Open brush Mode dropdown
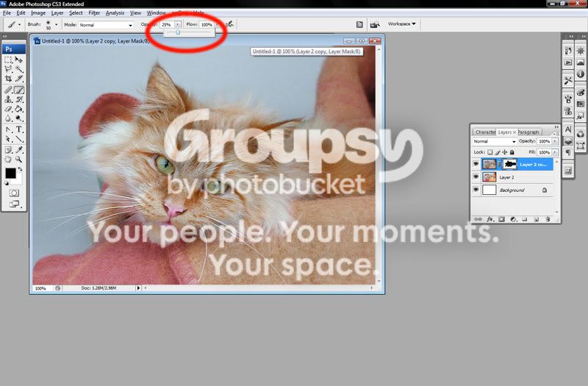This screenshot has width=588, height=386. (106, 25)
